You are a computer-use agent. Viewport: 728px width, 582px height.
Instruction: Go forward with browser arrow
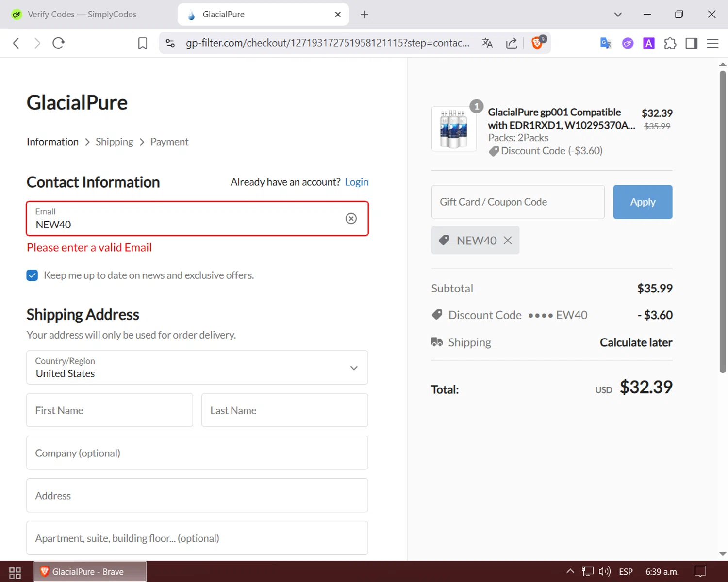tap(37, 43)
